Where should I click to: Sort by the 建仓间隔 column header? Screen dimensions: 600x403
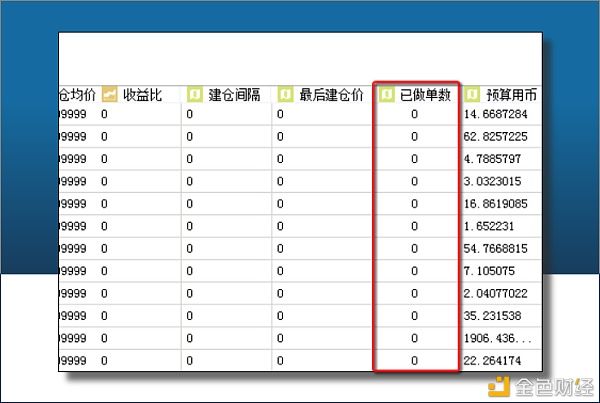pos(232,95)
